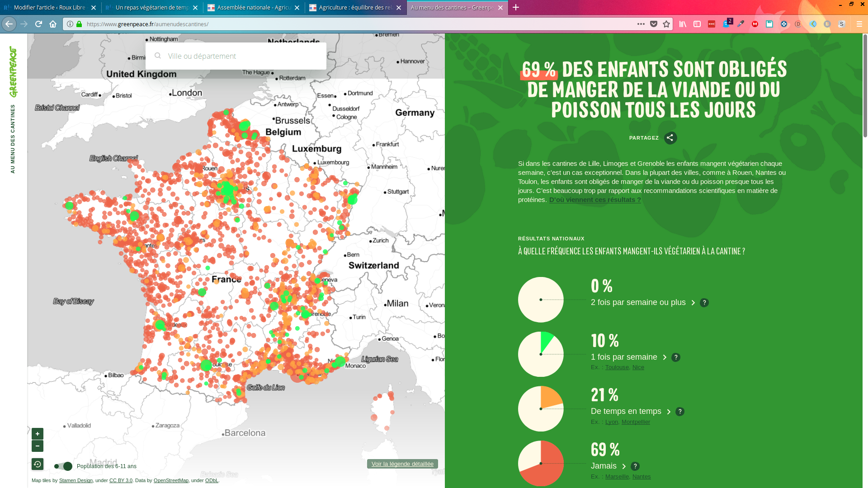Screen dimensions: 868x488
Task: Click the page vertical scrollbar thumb
Action: (865, 86)
